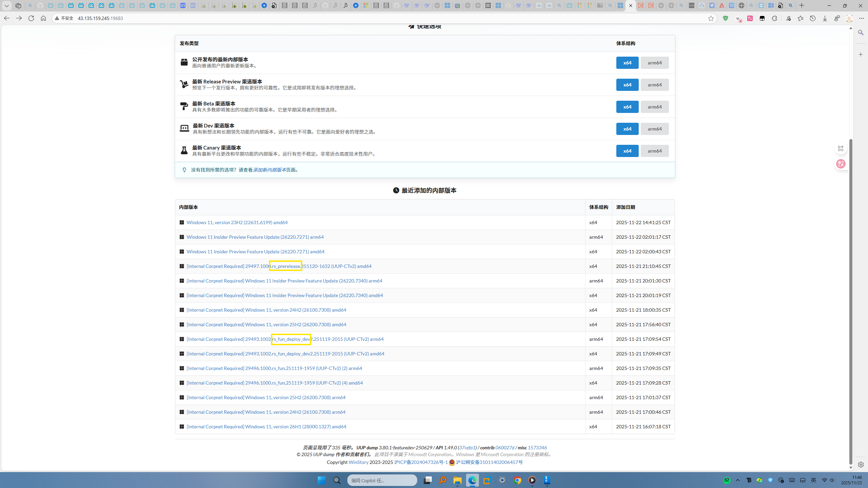Open tab actions menu chevron
The image size is (868, 488).
point(6,5)
